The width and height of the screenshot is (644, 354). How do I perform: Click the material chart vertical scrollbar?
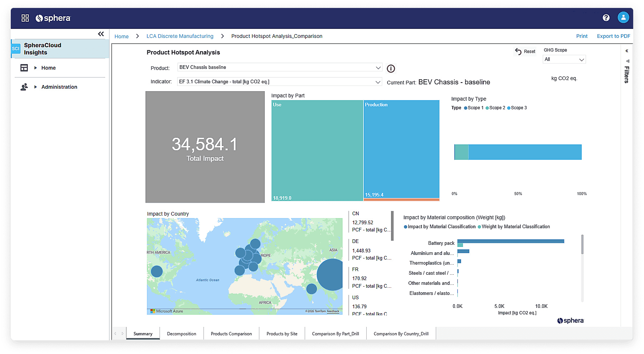pyautogui.click(x=582, y=244)
